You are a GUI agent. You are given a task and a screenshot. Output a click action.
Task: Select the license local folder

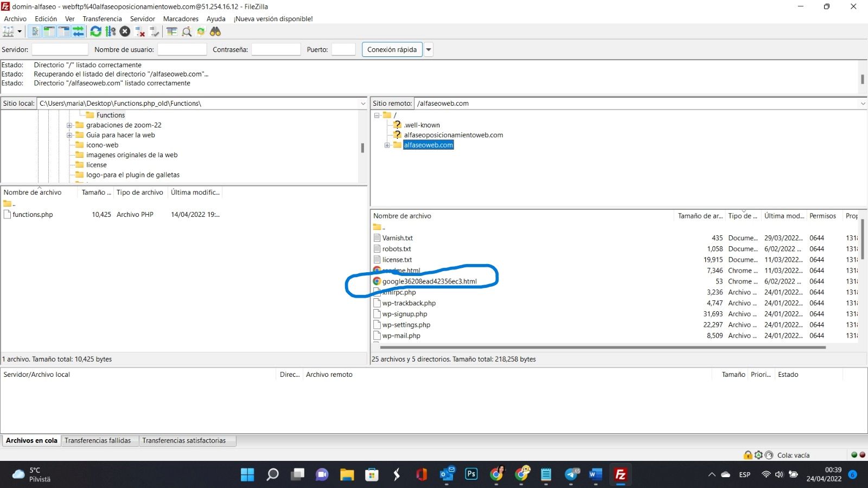(97, 165)
